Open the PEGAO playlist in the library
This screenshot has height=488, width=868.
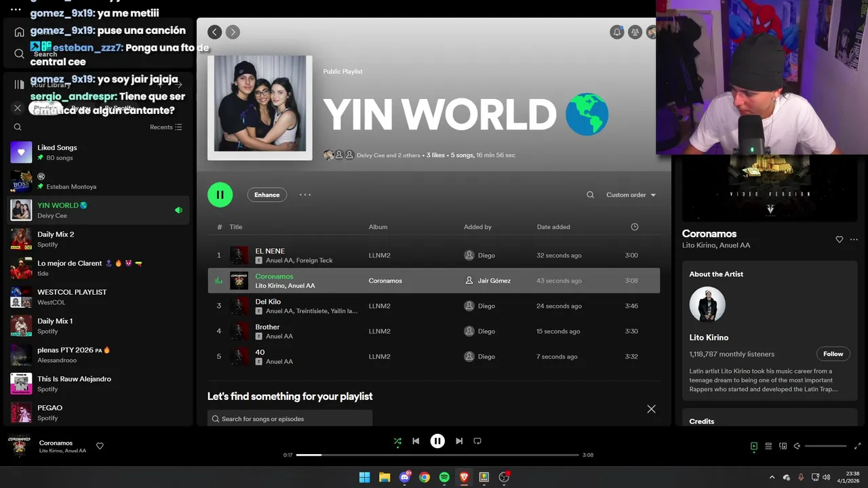tap(98, 413)
